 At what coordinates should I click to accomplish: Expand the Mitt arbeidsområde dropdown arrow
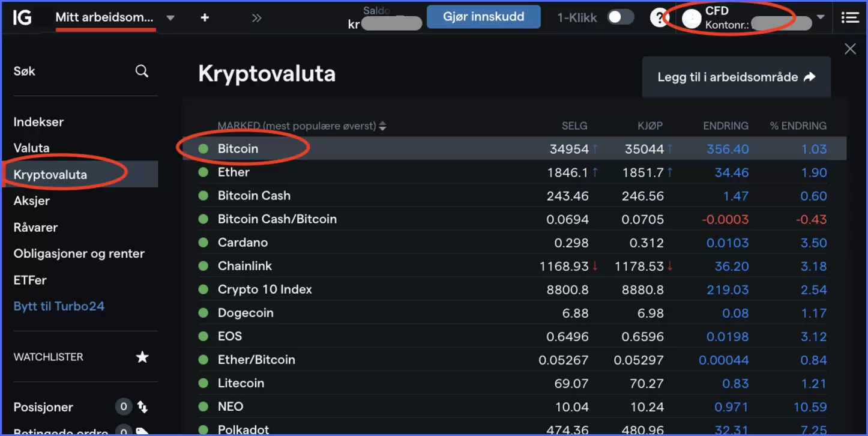coord(170,17)
